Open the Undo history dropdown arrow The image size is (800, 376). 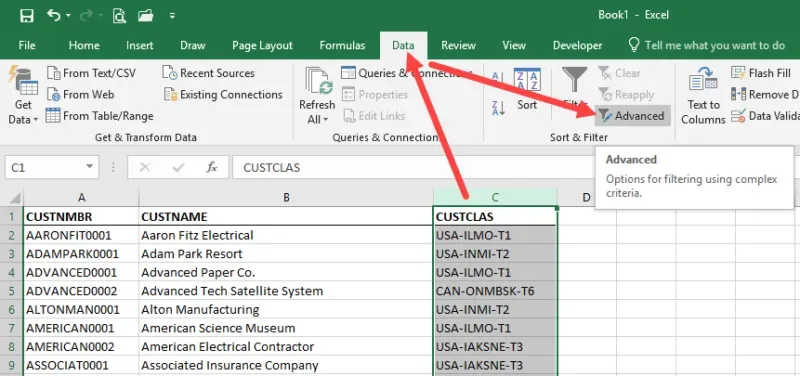click(68, 16)
